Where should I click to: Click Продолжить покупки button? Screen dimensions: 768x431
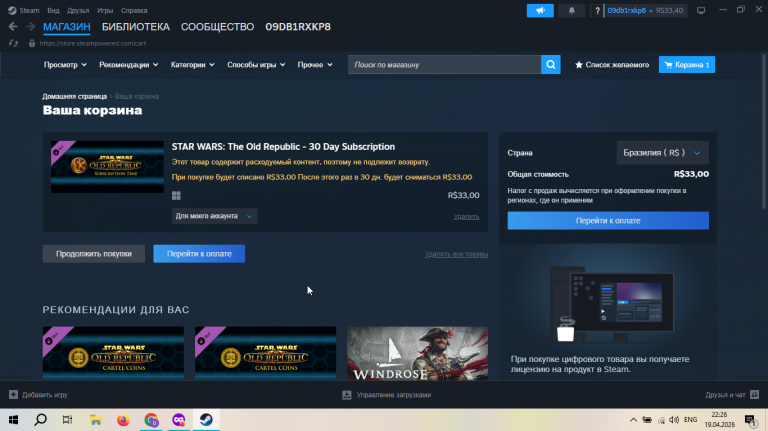94,254
